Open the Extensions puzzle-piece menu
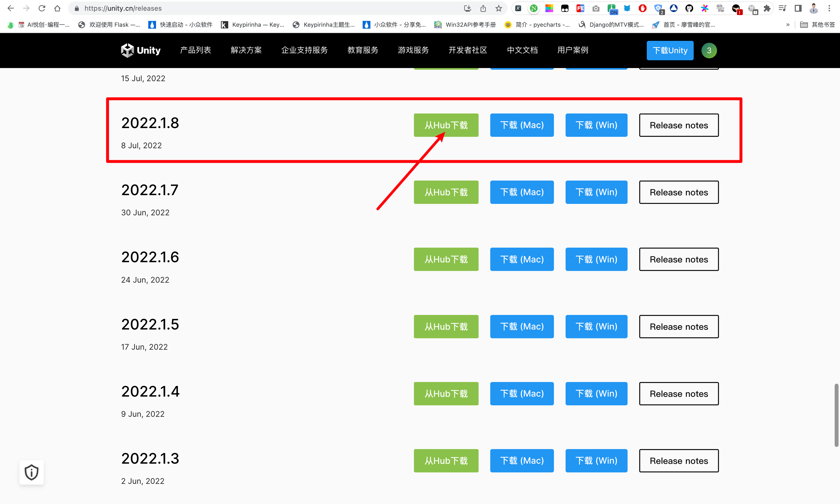This screenshot has height=504, width=840. (x=767, y=9)
